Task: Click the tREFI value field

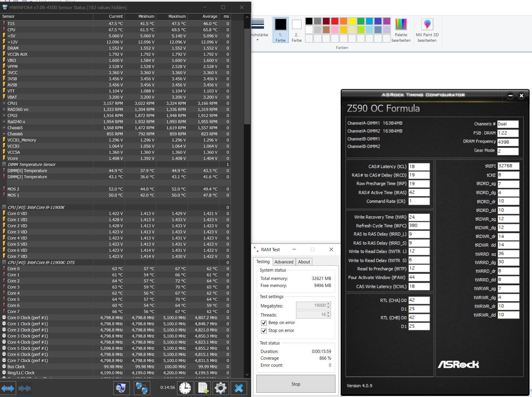Action: pyautogui.click(x=508, y=166)
